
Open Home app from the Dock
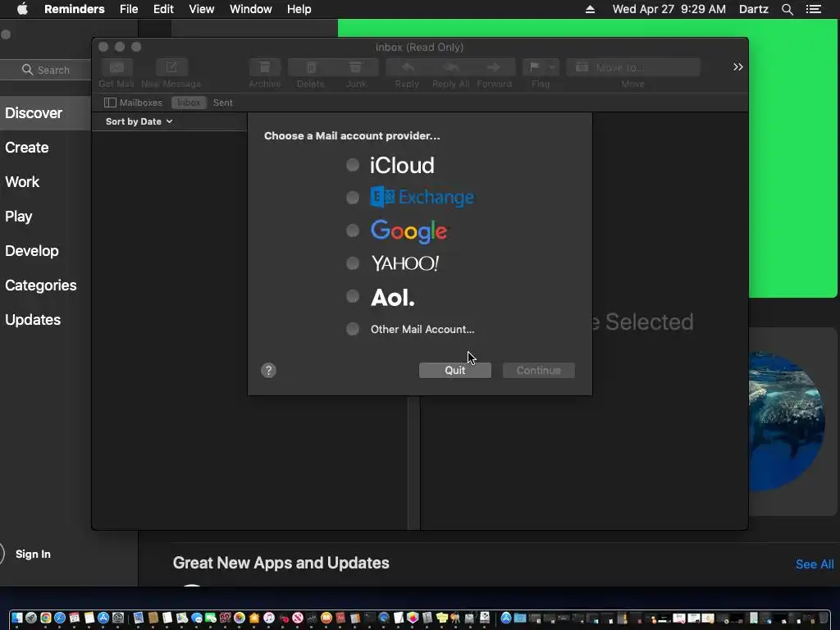coord(254,618)
